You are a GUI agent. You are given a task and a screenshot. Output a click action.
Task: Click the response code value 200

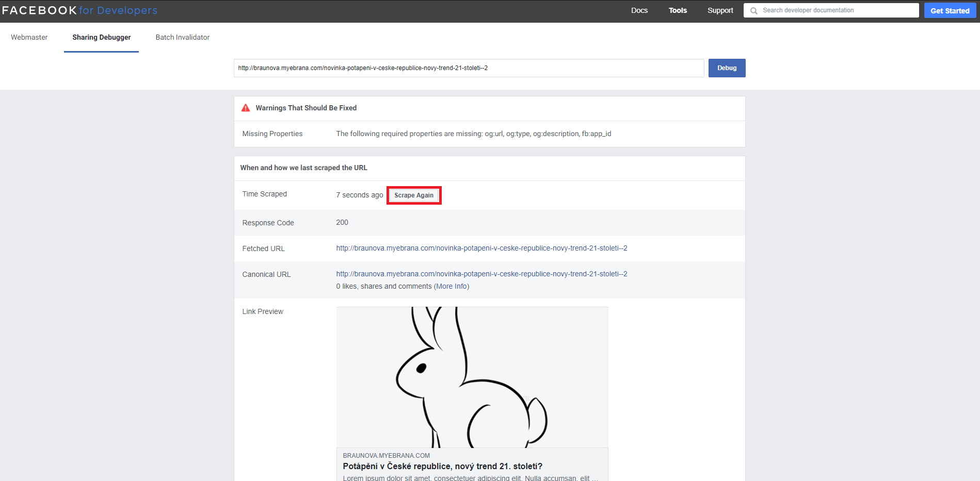(342, 222)
